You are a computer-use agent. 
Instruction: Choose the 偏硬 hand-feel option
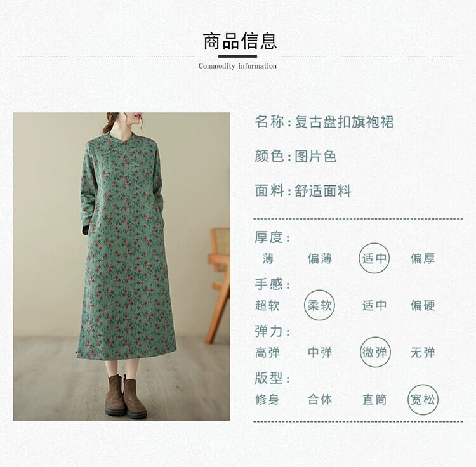423,305
